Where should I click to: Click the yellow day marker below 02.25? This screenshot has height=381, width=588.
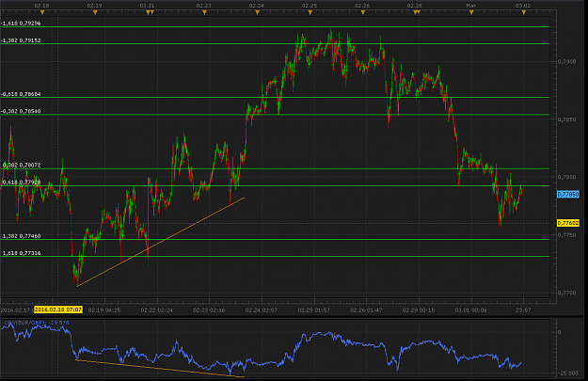tap(310, 13)
